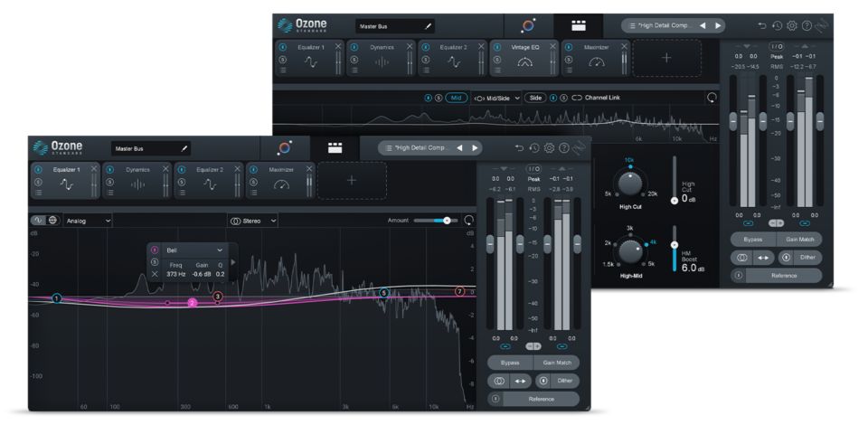Open Master Assistant in the back Ozone window
The image size is (868, 434).
pyautogui.click(x=529, y=25)
